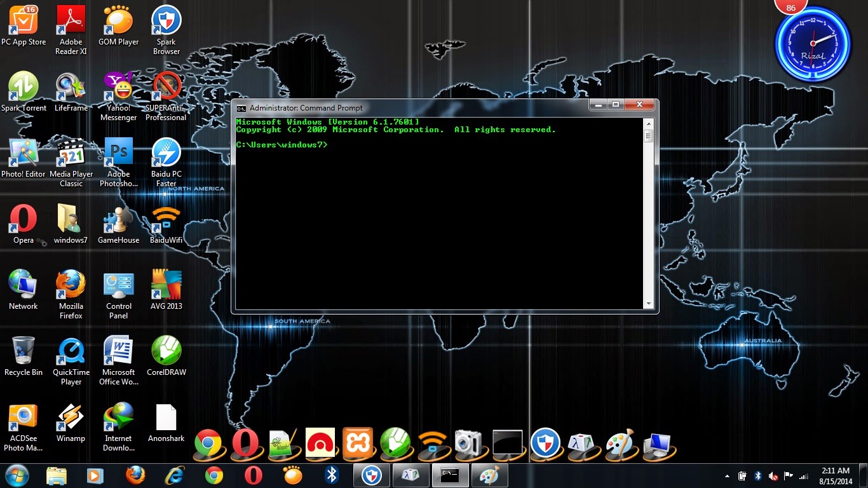The height and width of the screenshot is (488, 868).
Task: Select the Adobe Photoshop desktop shortcut
Action: pyautogui.click(x=119, y=163)
